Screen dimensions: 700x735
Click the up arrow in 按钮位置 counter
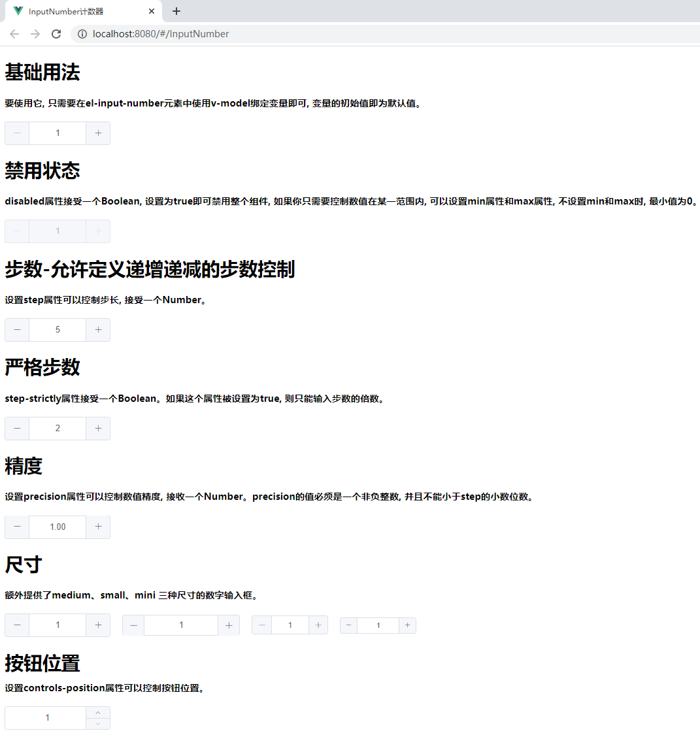98,712
